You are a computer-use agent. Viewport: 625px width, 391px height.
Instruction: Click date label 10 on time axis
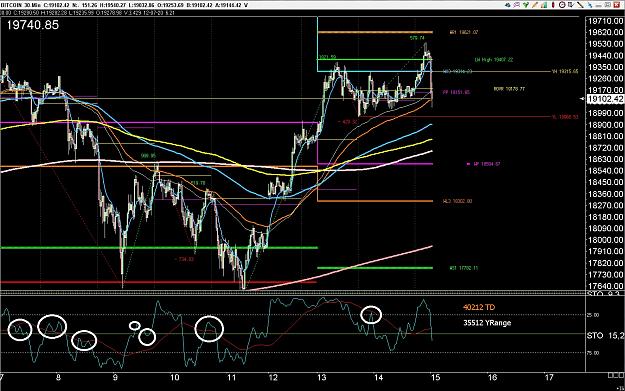(x=175, y=377)
